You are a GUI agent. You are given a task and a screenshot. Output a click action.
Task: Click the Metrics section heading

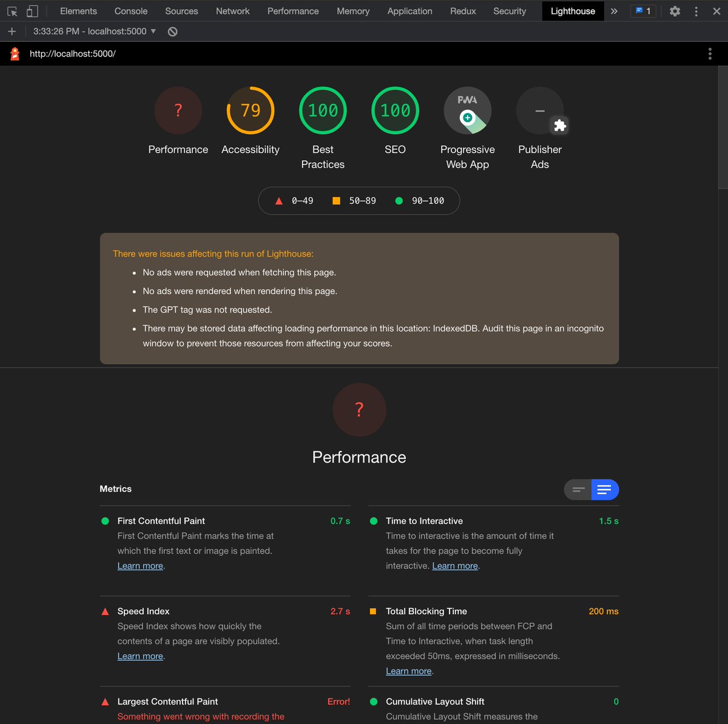tap(115, 489)
